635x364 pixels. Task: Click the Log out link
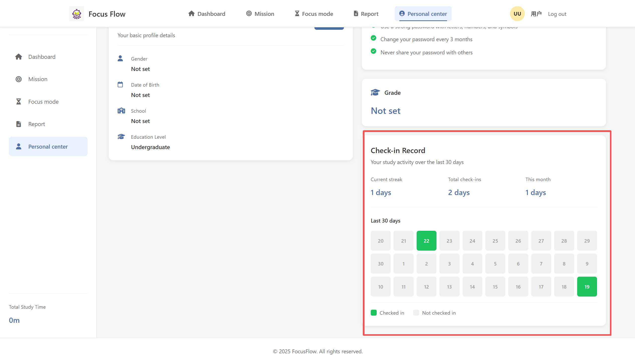coord(557,14)
